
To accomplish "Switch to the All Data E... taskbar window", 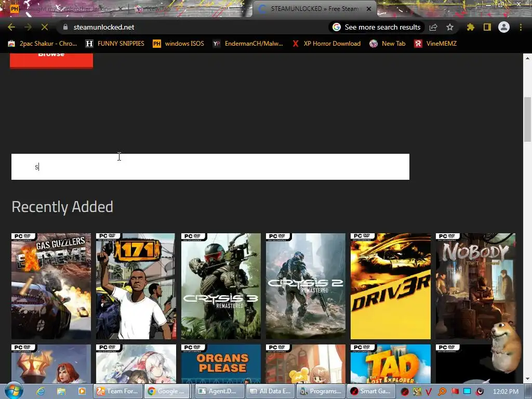I will (x=270, y=391).
